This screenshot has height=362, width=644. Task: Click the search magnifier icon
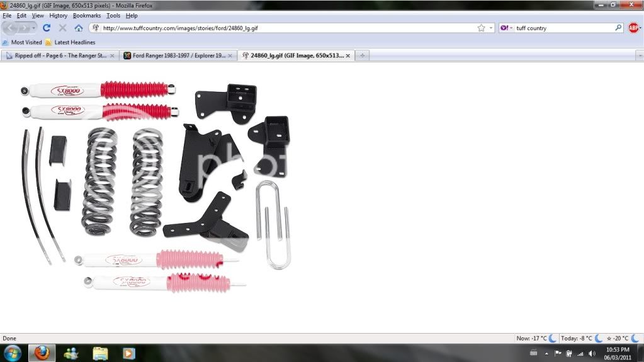[618, 28]
